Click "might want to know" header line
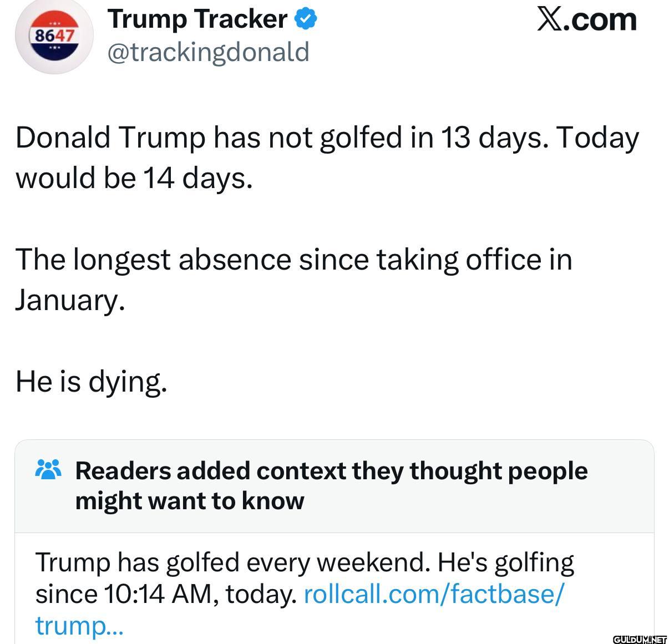This screenshot has width=669, height=644. pyautogui.click(x=190, y=501)
